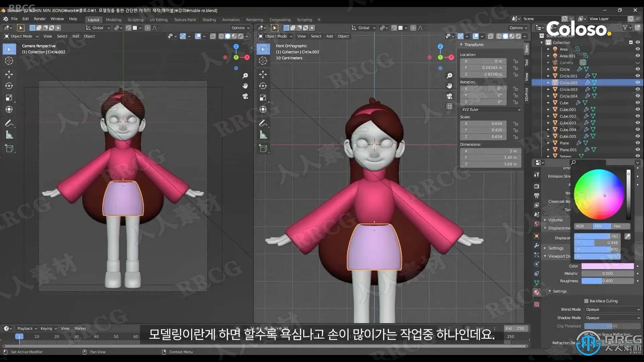Open the Blend Mode Opaque dropdown
Screen dimensions: 644x362
coord(612,309)
